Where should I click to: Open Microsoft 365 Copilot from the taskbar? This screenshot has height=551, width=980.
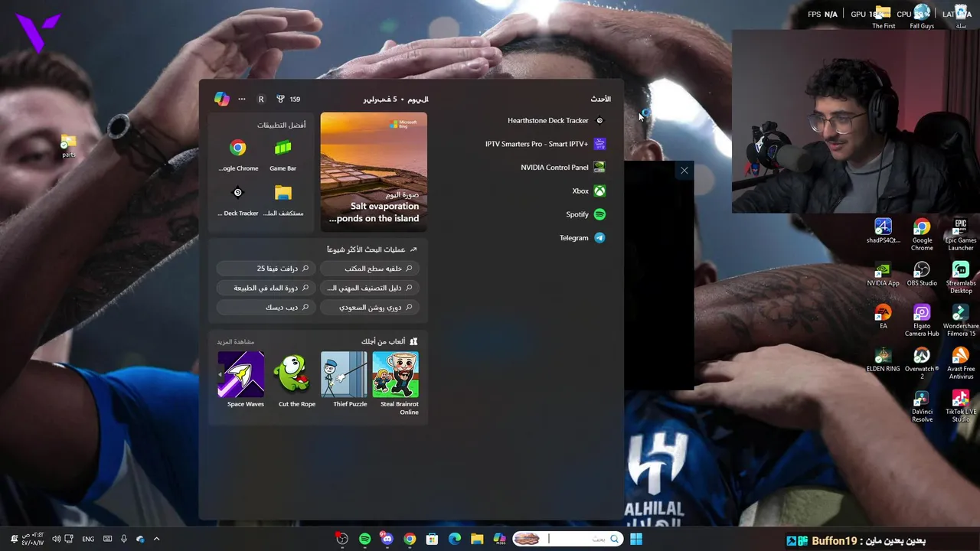[x=500, y=540]
